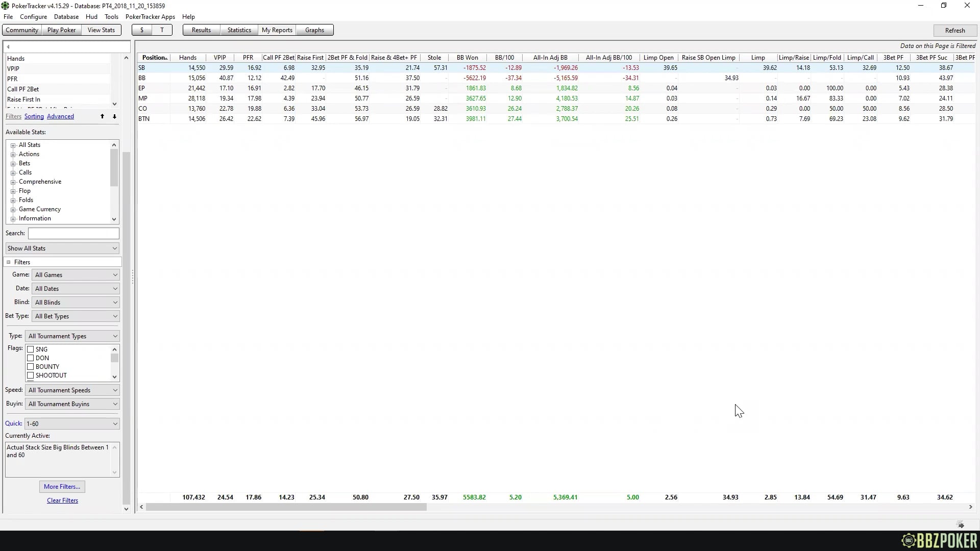Viewport: 980px width, 551px height.
Task: Check the BOUNTY tournament flag
Action: [x=31, y=366]
